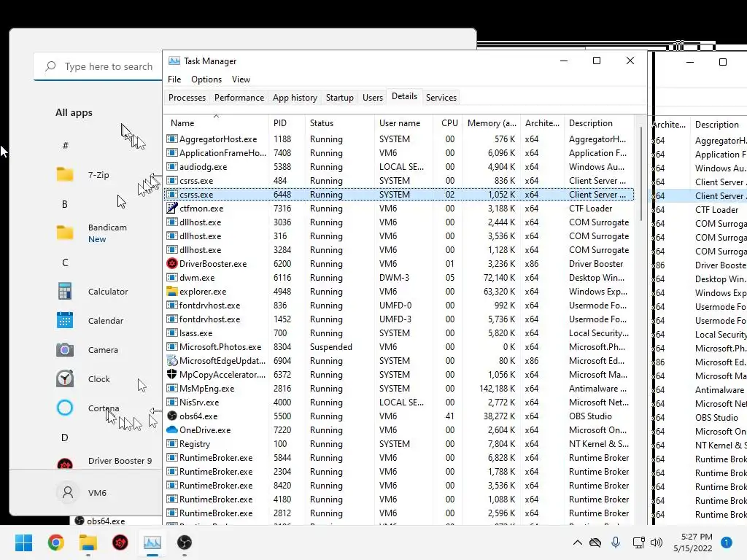This screenshot has height=560, width=747.
Task: Click the DriverBooster.exe process icon
Action: (172, 263)
